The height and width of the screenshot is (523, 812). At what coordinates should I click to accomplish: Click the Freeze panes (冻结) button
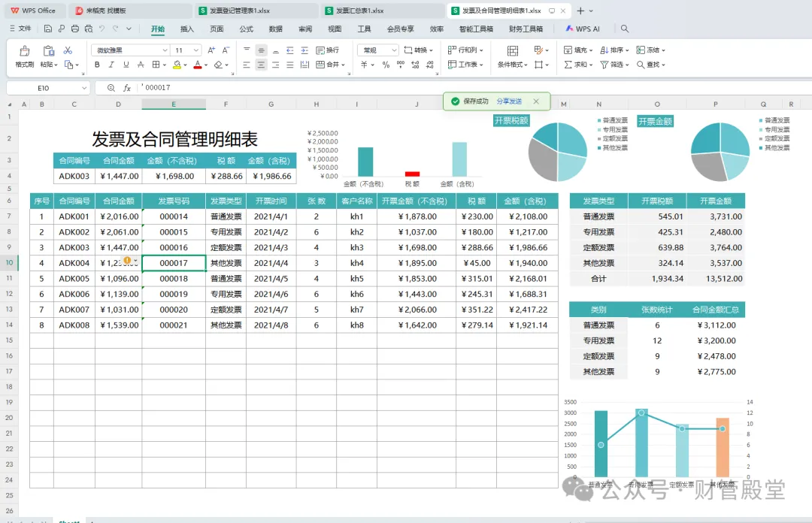point(650,50)
